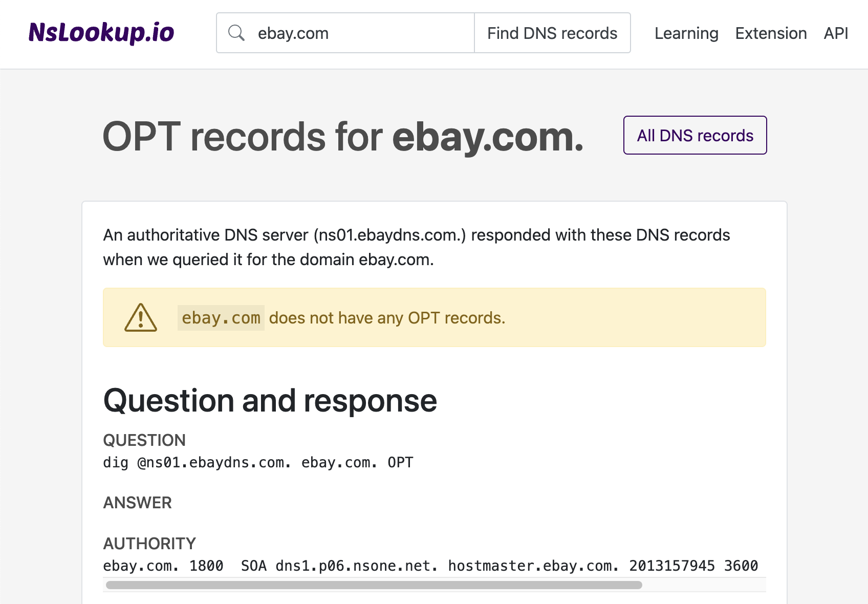Screen dimensions: 868x604
Task: Click the yellow warning banner
Action: coord(435,317)
